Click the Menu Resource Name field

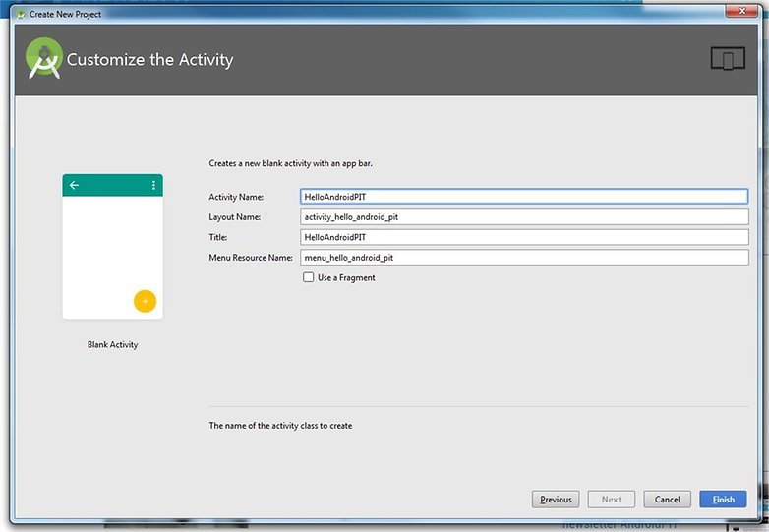pos(524,258)
